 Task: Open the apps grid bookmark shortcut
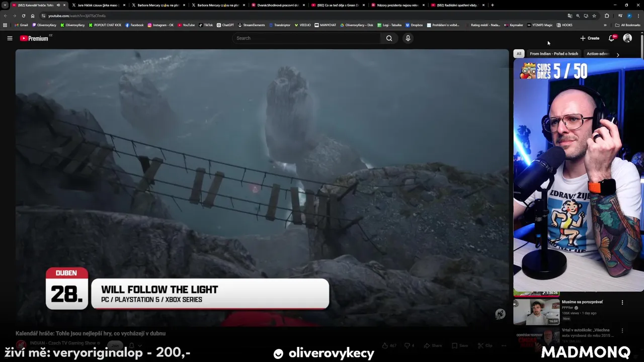(5, 25)
